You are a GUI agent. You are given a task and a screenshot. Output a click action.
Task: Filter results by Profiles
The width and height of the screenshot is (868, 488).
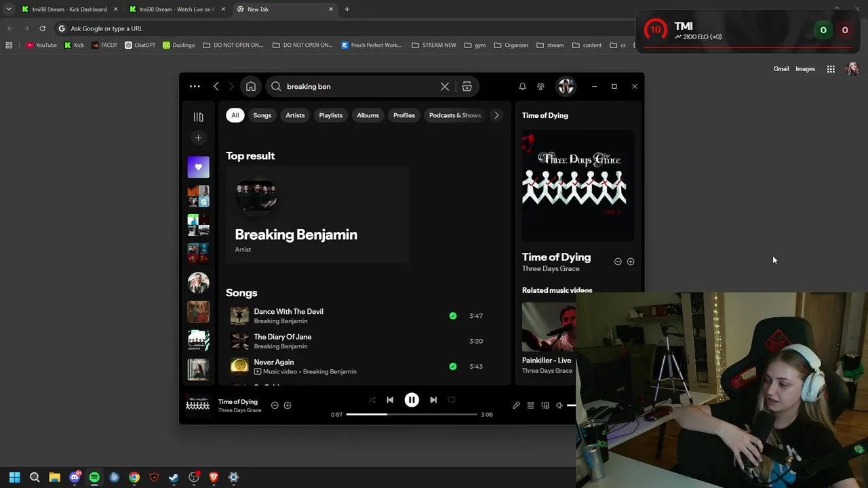click(x=404, y=115)
